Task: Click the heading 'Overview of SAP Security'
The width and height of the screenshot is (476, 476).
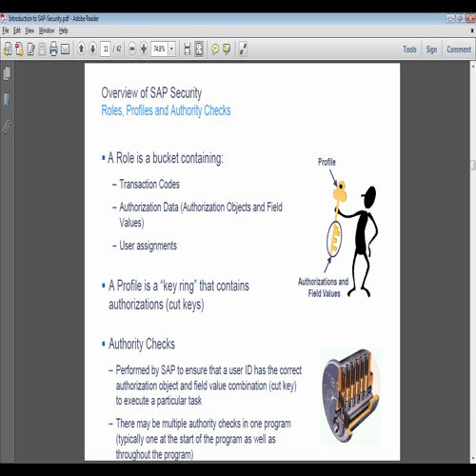Action: (151, 93)
